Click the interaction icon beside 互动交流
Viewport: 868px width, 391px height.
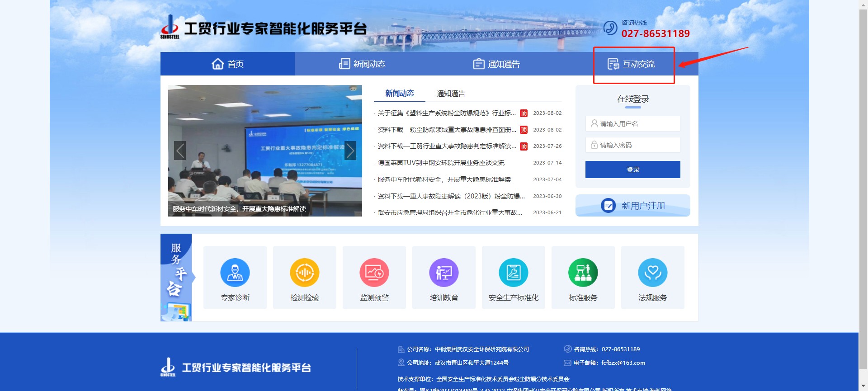(x=613, y=64)
